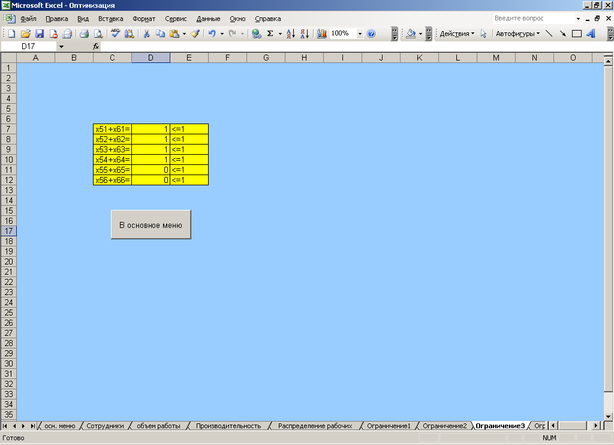The width and height of the screenshot is (614, 445).
Task: Open the Формат menu
Action: 144,19
